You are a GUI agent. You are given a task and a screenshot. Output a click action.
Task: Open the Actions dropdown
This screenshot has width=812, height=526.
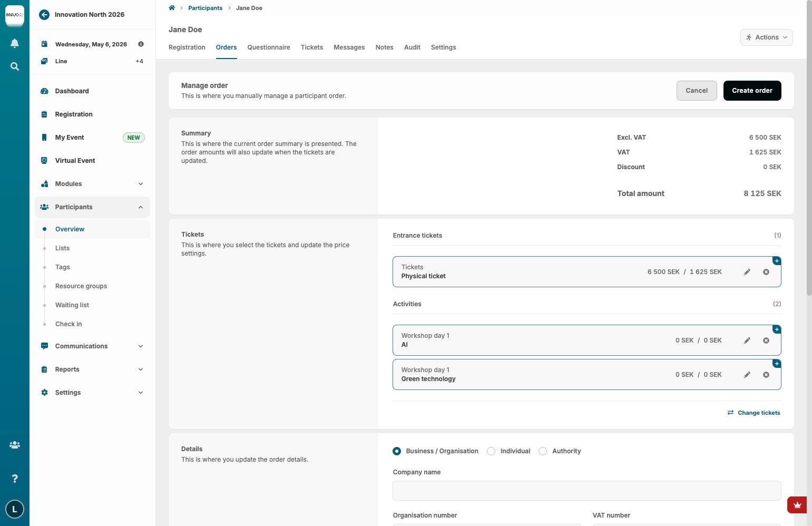[766, 37]
